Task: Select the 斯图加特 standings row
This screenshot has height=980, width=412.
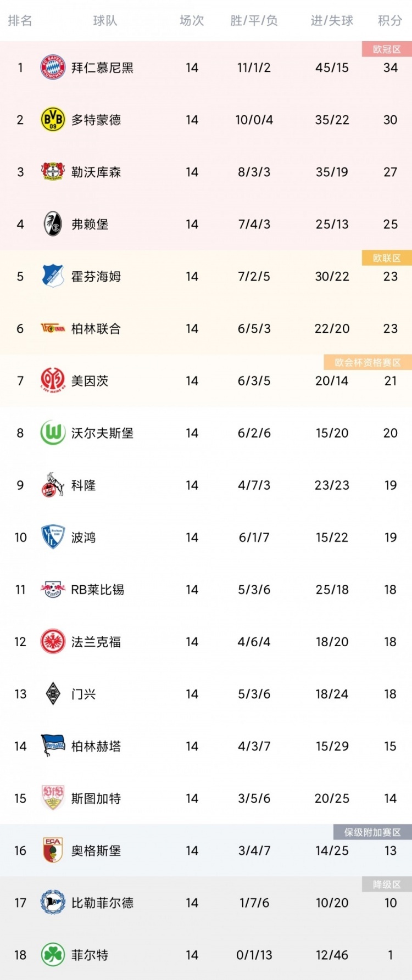Action: 206,798
